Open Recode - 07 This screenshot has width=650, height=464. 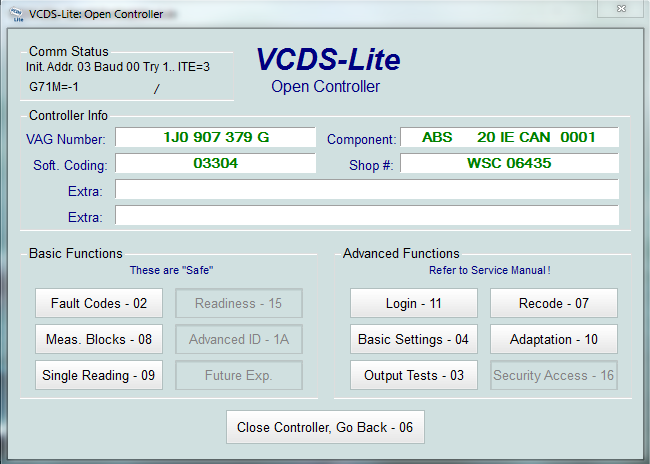(554, 303)
